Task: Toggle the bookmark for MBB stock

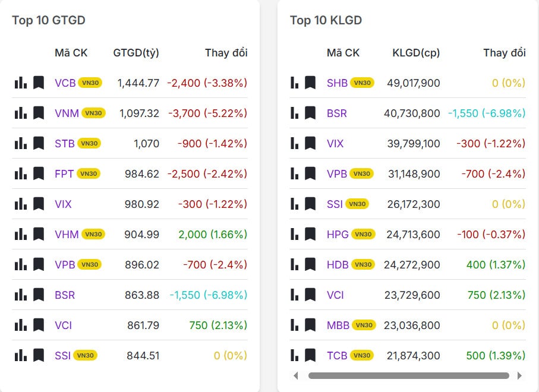Action: click(x=310, y=325)
